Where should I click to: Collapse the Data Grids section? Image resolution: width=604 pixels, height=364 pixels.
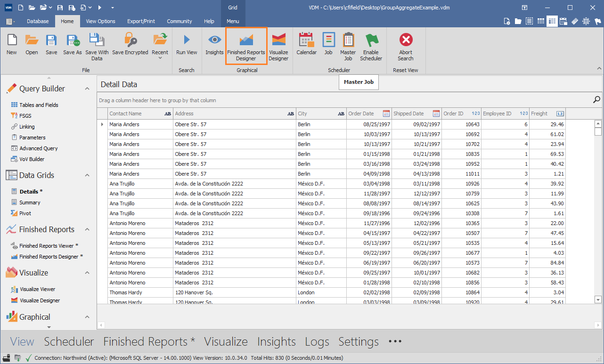click(x=87, y=175)
